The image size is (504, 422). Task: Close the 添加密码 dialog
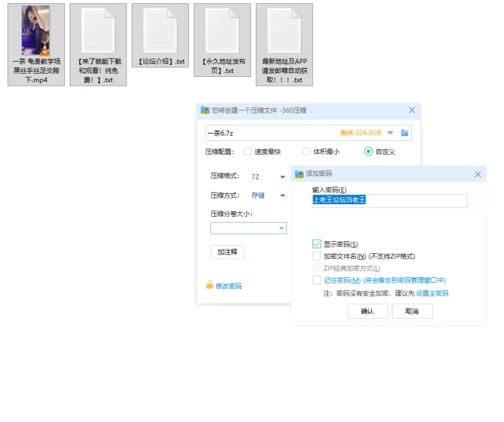[x=478, y=174]
